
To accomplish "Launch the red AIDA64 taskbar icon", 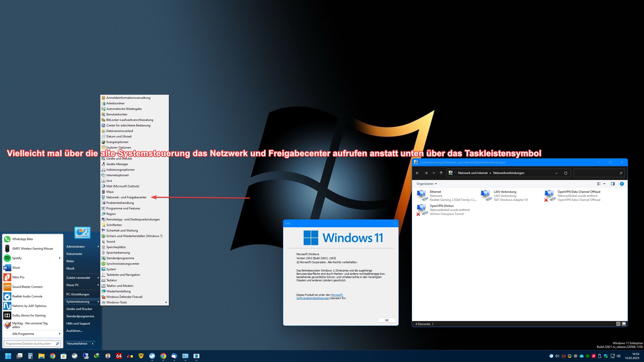I will coord(119,356).
